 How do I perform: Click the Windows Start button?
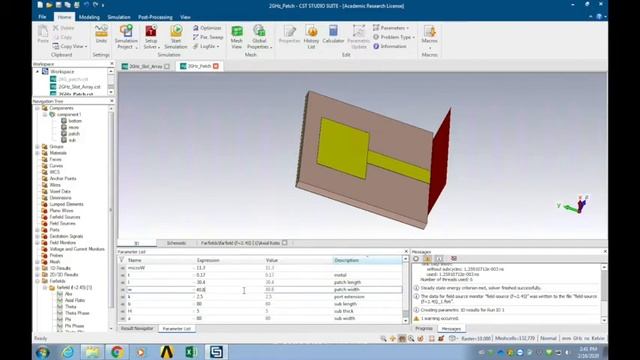coord(42,352)
